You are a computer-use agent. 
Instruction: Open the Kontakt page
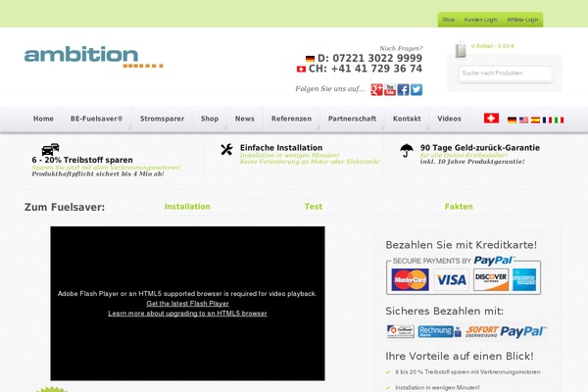(407, 119)
